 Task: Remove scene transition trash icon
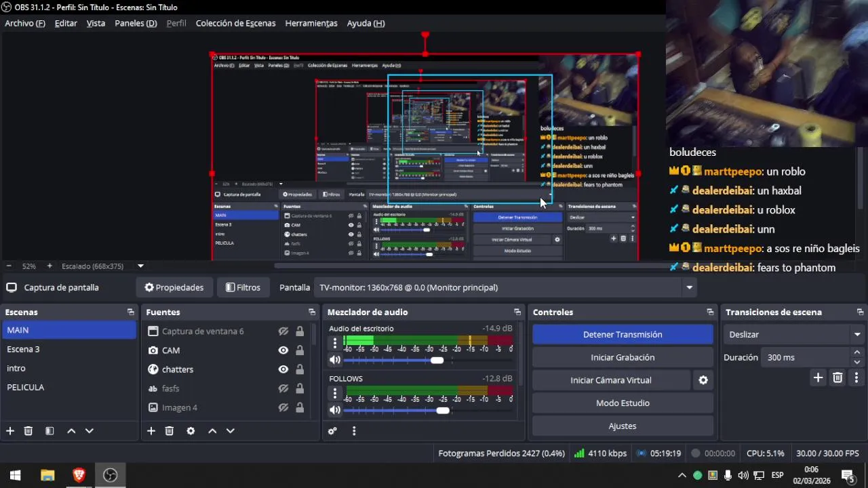click(x=837, y=378)
